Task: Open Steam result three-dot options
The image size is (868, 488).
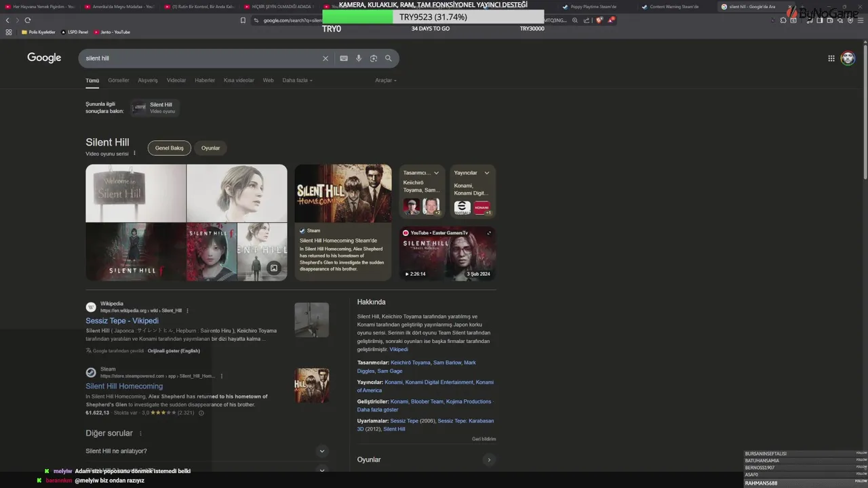Action: (221, 376)
